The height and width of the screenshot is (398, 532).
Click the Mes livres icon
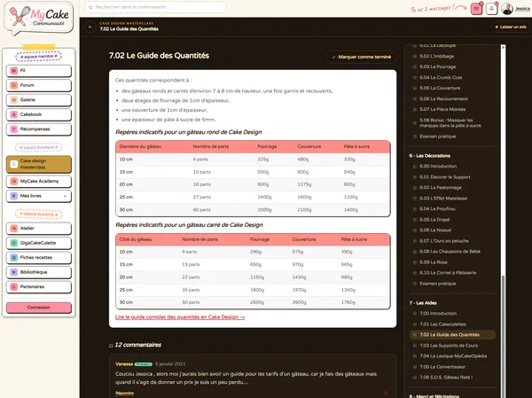click(14, 196)
